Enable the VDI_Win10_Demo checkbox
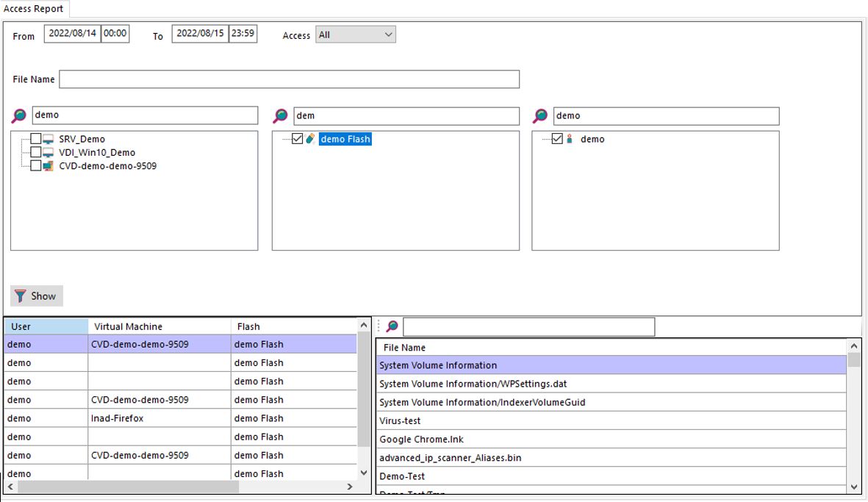 [x=36, y=152]
